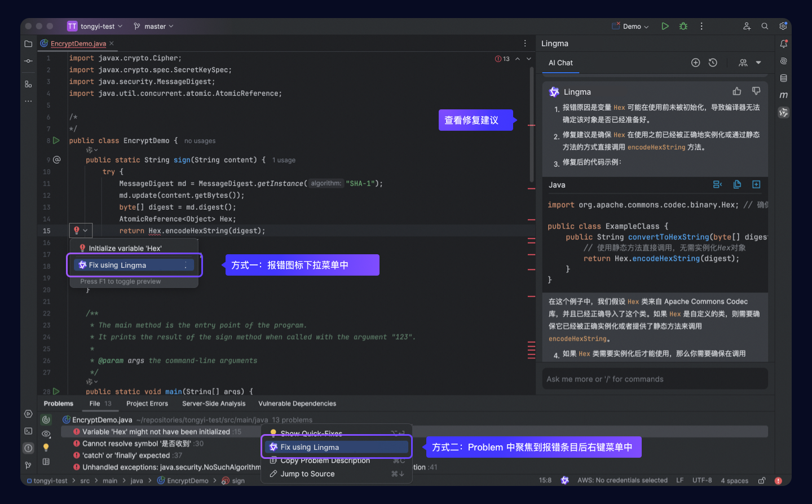Viewport: 812px width, 504px height.
Task: Choose Jump to Source in the context menu
Action: (337, 474)
